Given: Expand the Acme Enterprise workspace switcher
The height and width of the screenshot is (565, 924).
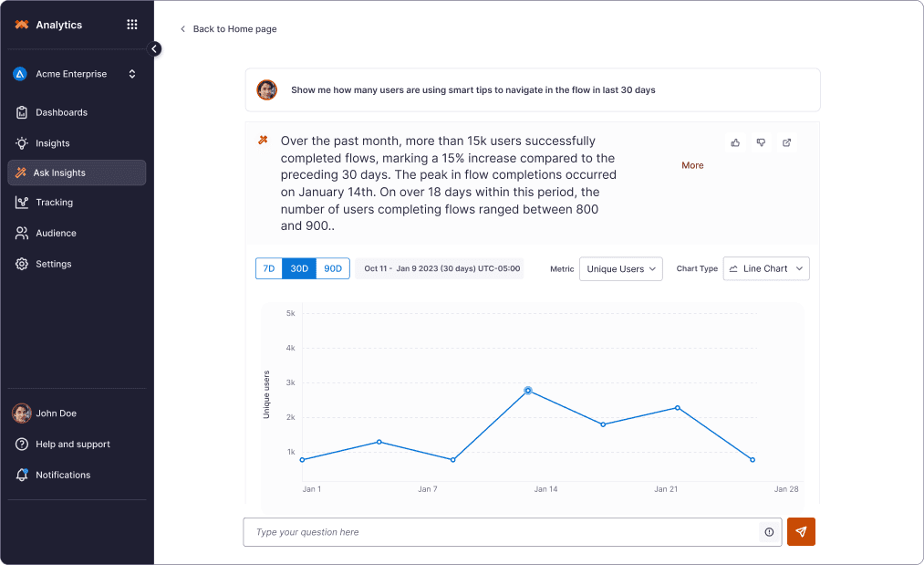Looking at the screenshot, I should 77,74.
